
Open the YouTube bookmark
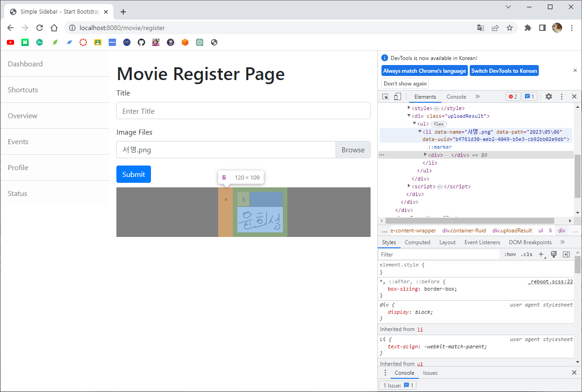coord(10,42)
